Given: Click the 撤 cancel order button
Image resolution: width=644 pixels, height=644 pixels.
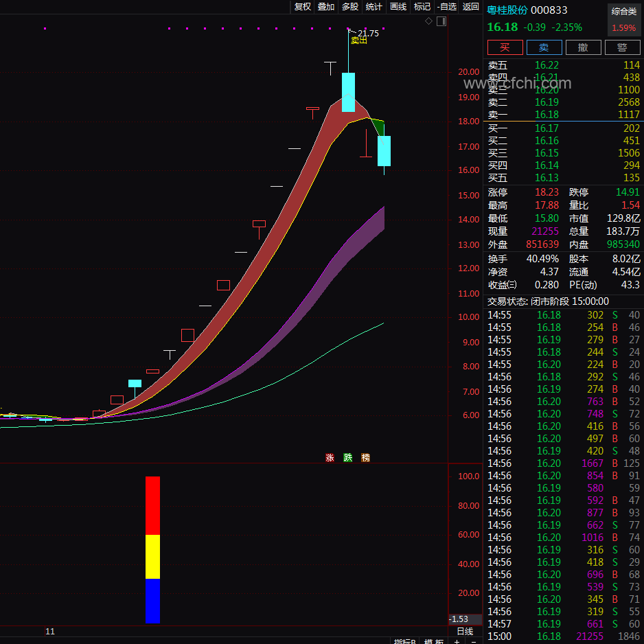Looking at the screenshot, I should [x=583, y=47].
